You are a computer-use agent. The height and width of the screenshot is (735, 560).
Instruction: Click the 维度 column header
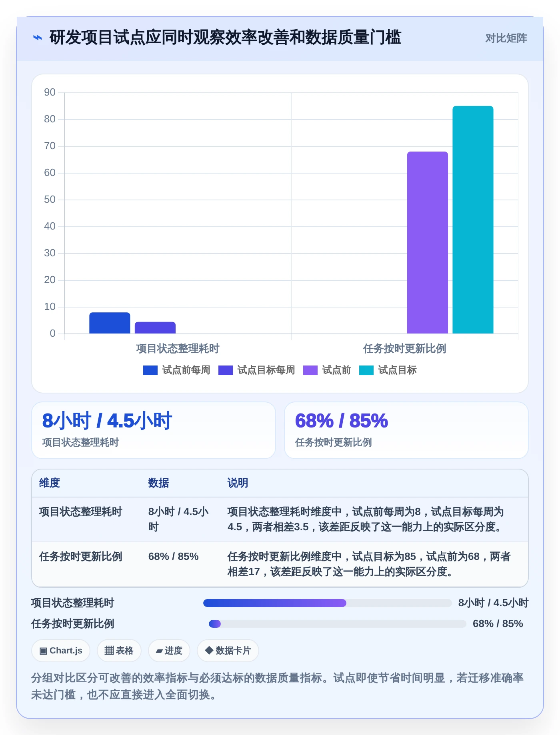click(50, 483)
